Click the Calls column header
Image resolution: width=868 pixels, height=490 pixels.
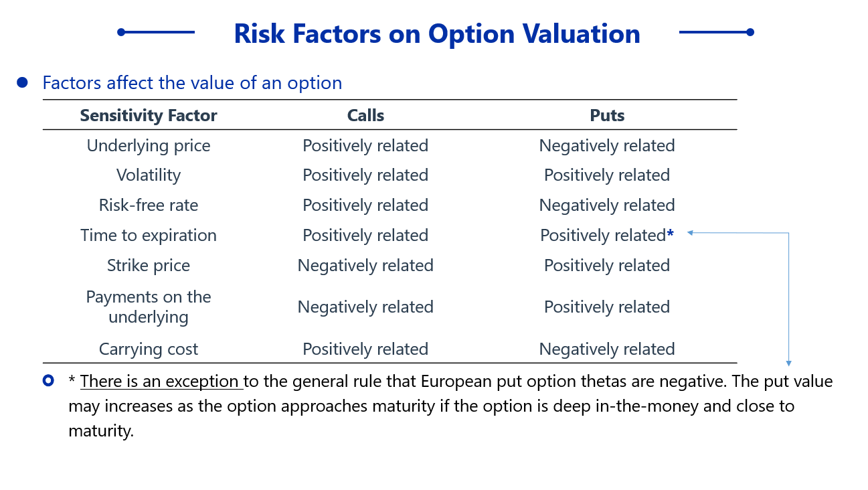(365, 115)
